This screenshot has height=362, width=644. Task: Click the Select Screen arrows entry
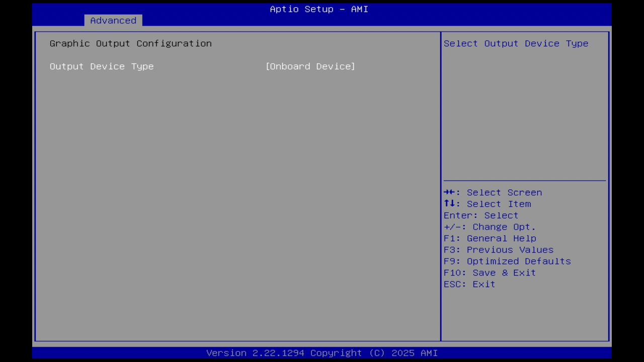pos(493,192)
